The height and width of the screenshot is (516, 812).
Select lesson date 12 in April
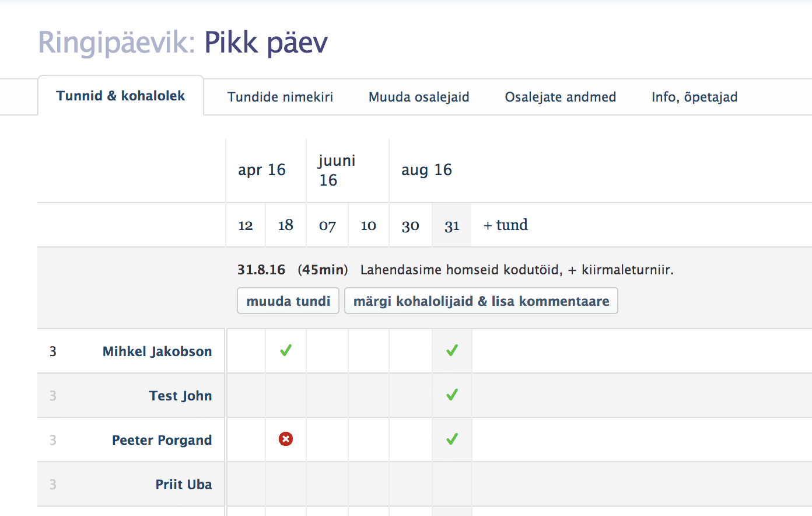[x=246, y=225]
